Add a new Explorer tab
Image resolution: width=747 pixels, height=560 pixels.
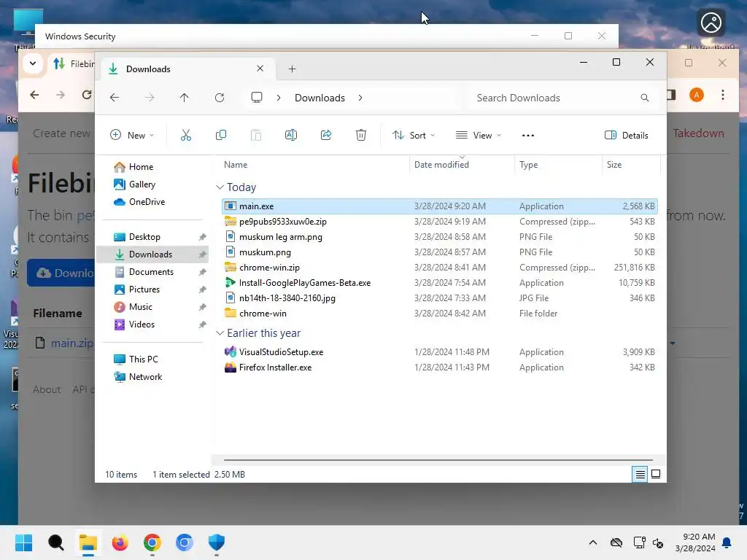[292, 69]
